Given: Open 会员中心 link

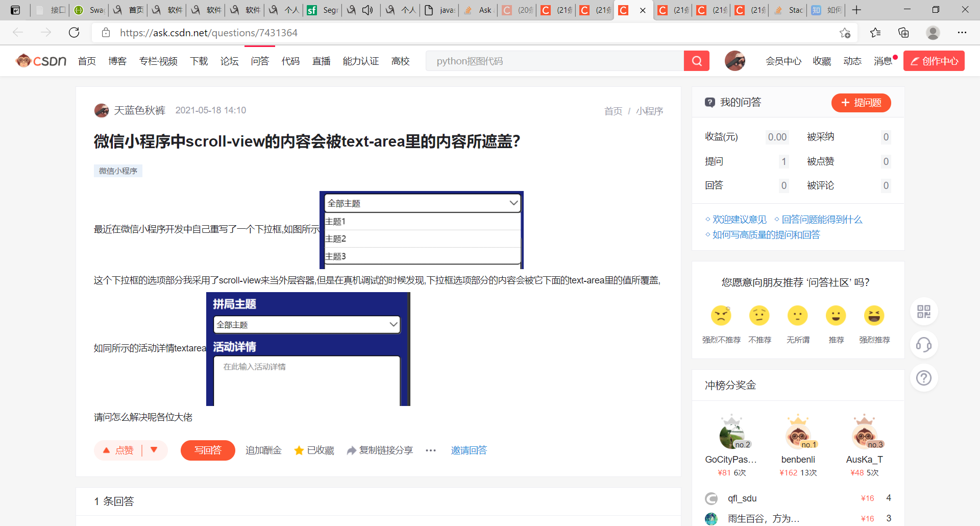Looking at the screenshot, I should [783, 61].
